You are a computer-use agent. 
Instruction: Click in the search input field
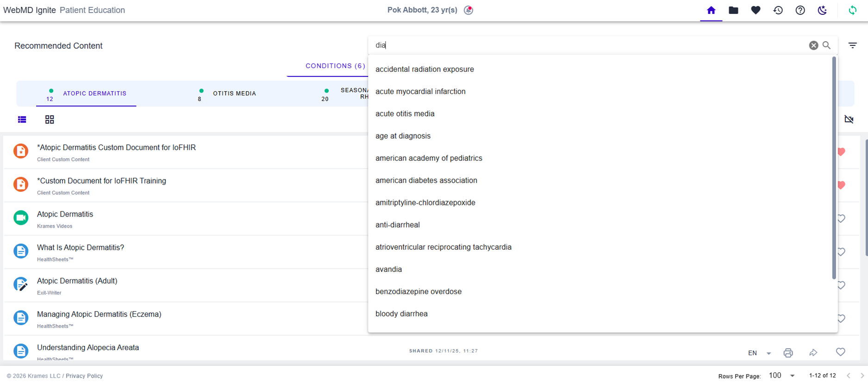click(588, 45)
